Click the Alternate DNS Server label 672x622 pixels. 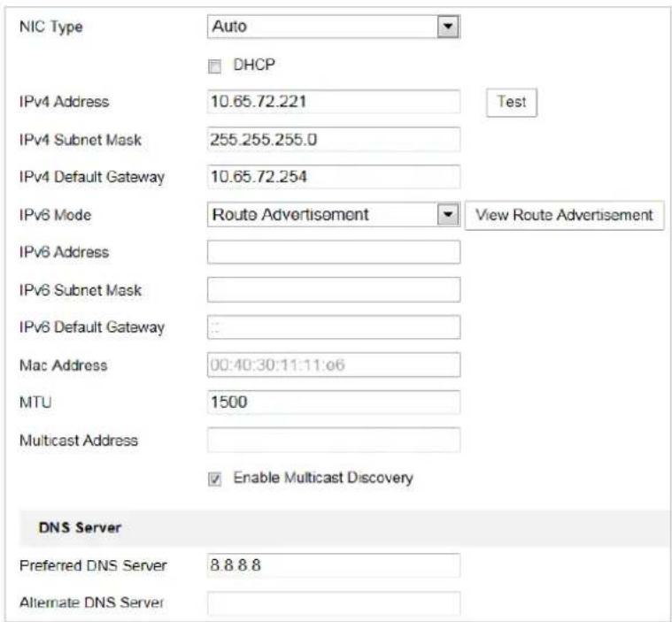[x=92, y=603]
